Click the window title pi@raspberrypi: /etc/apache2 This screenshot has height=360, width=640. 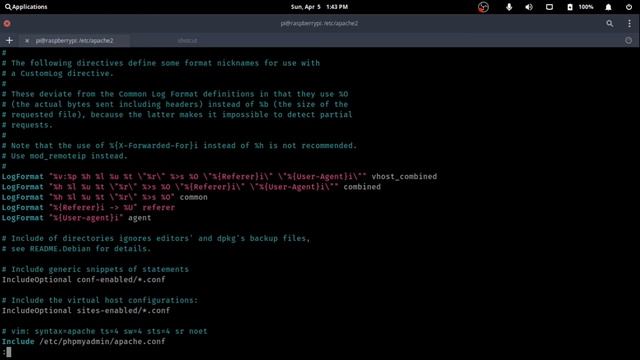click(x=319, y=24)
